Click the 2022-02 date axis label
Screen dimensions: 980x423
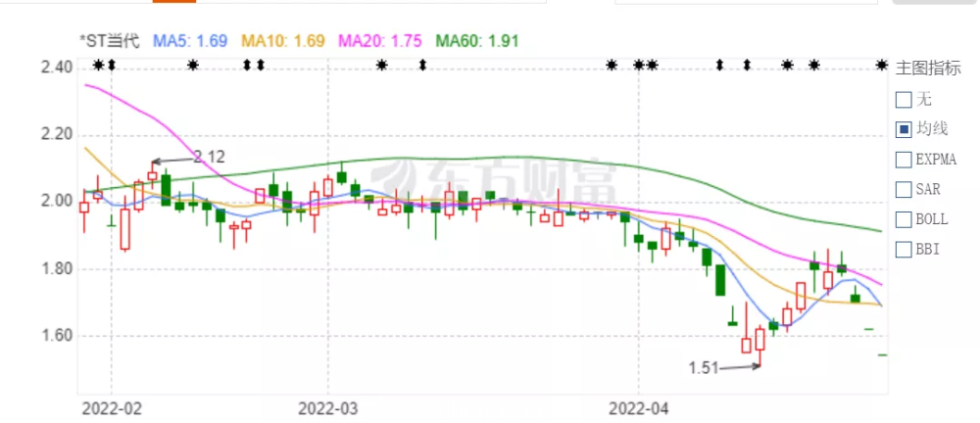click(112, 409)
